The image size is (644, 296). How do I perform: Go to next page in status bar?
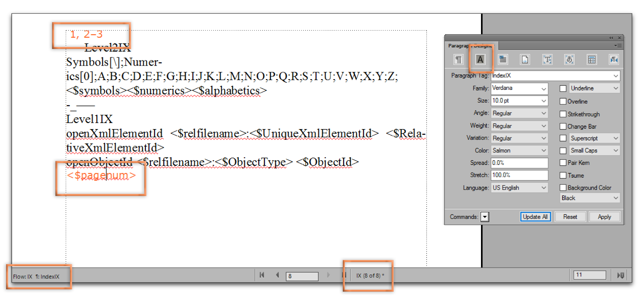click(x=328, y=275)
